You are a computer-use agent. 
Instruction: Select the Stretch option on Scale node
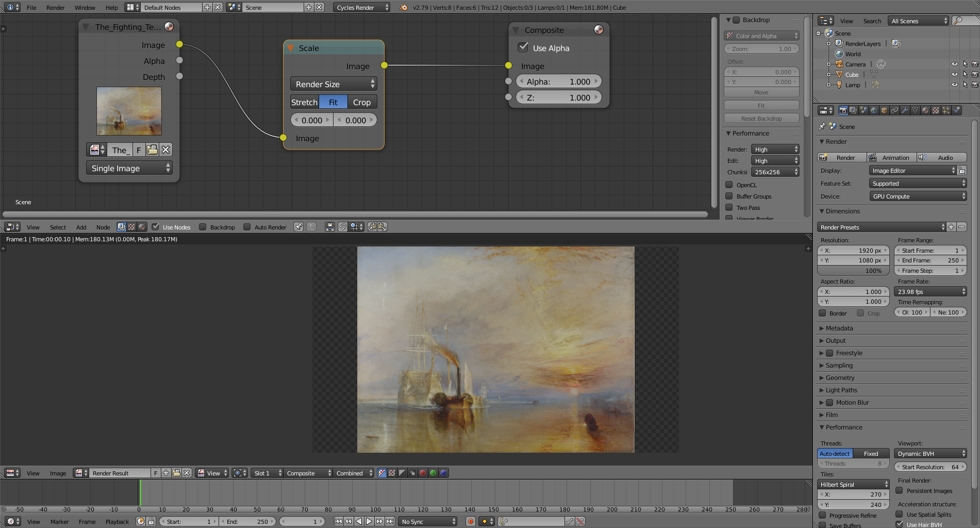[304, 102]
